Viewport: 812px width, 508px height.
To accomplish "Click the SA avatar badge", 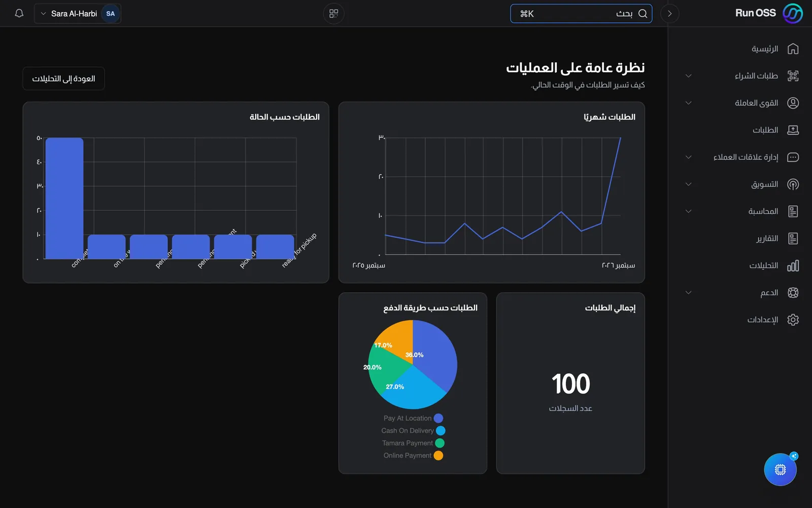I will (x=111, y=14).
